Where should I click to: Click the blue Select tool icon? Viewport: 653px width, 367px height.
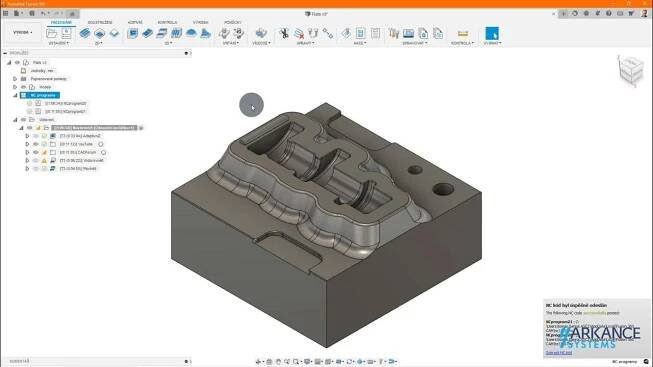coord(492,33)
